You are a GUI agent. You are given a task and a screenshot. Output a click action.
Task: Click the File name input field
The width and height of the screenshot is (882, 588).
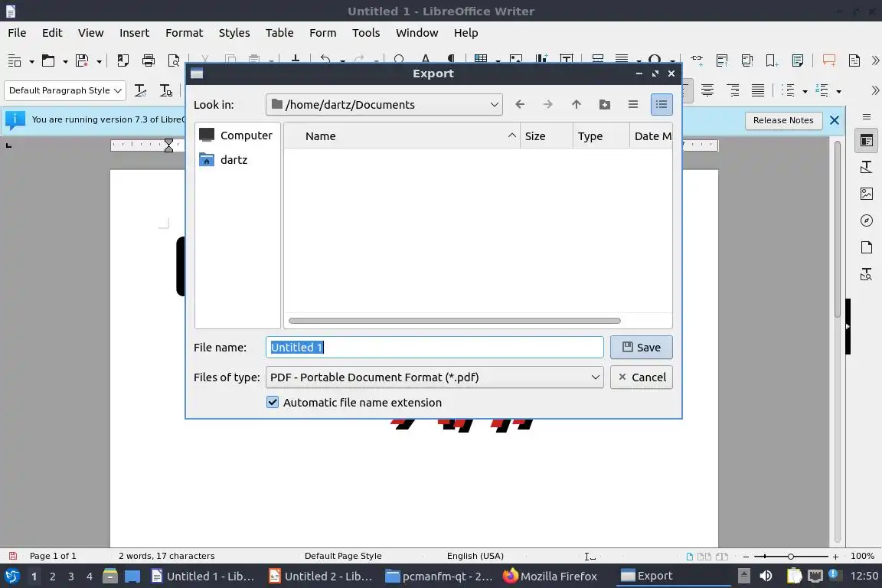[434, 347]
